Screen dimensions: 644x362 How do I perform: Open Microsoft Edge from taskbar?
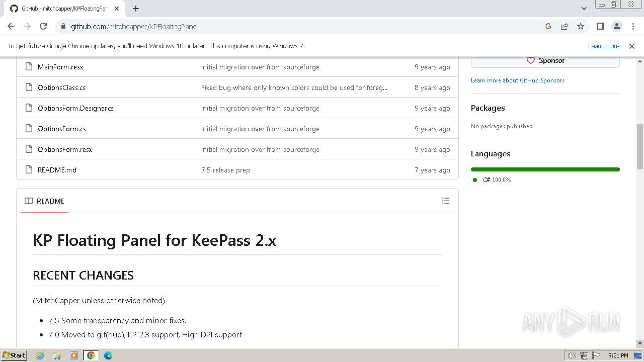click(x=108, y=355)
